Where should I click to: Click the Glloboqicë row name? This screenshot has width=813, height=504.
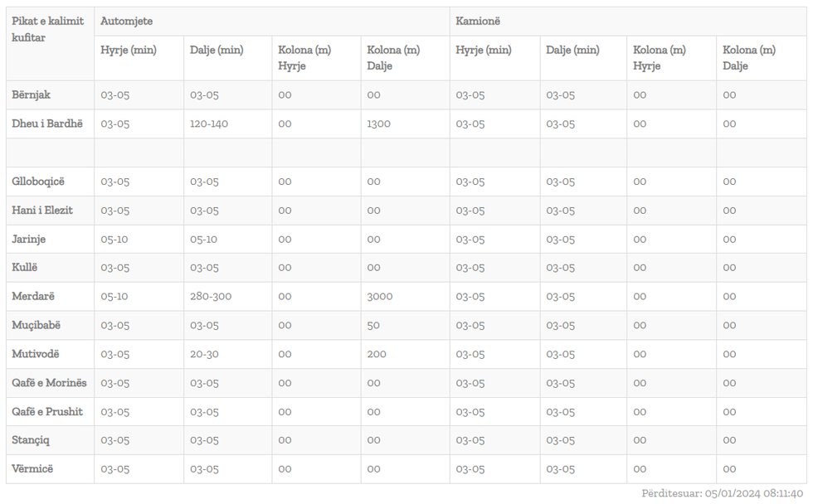click(38, 182)
